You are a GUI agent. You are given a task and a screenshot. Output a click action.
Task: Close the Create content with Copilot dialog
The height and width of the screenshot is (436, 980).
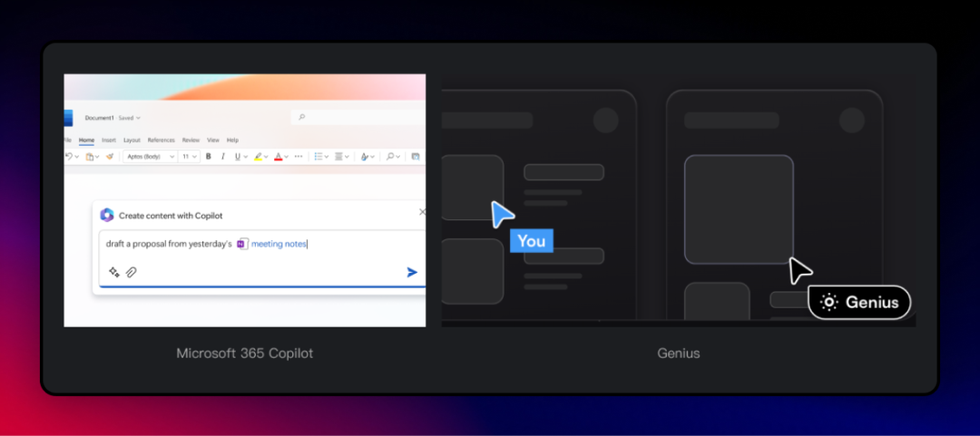421,212
